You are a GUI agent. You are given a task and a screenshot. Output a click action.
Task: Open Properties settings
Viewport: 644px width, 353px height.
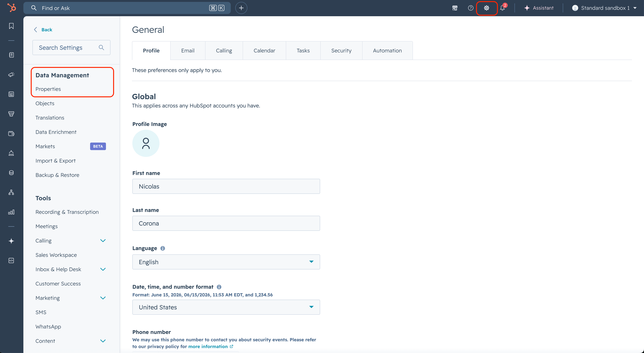tap(48, 89)
